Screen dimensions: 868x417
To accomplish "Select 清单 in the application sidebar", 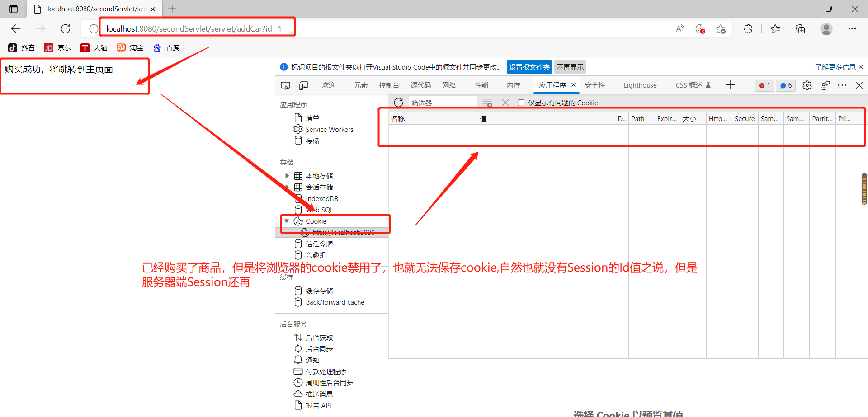I will [x=312, y=118].
